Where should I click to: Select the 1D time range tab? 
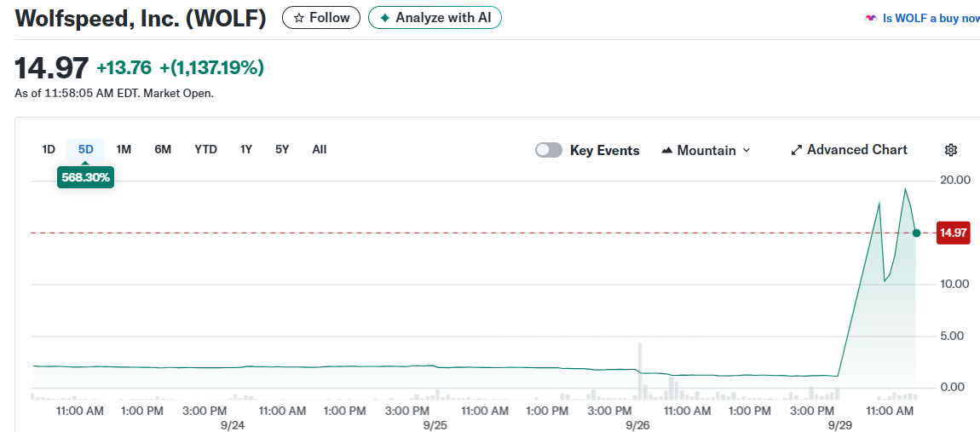(49, 149)
